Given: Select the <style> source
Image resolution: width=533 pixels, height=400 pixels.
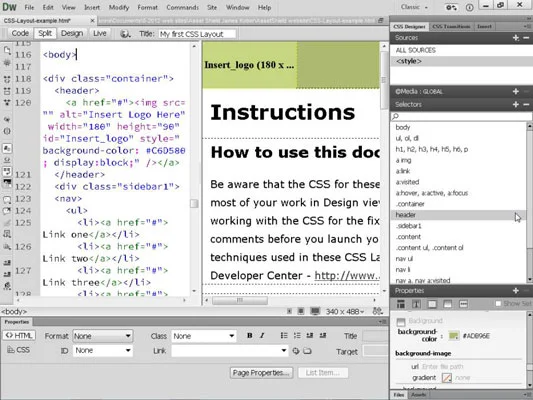Looking at the screenshot, I should point(461,61).
